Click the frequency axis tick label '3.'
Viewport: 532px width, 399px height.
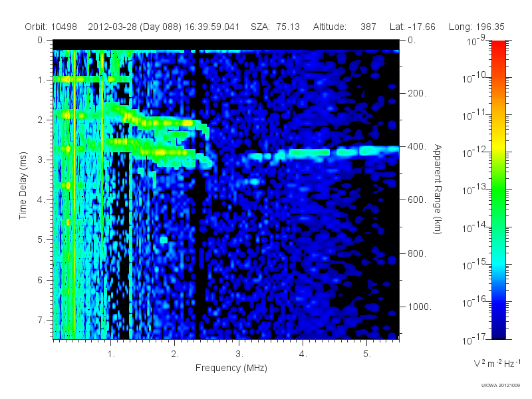239,354
